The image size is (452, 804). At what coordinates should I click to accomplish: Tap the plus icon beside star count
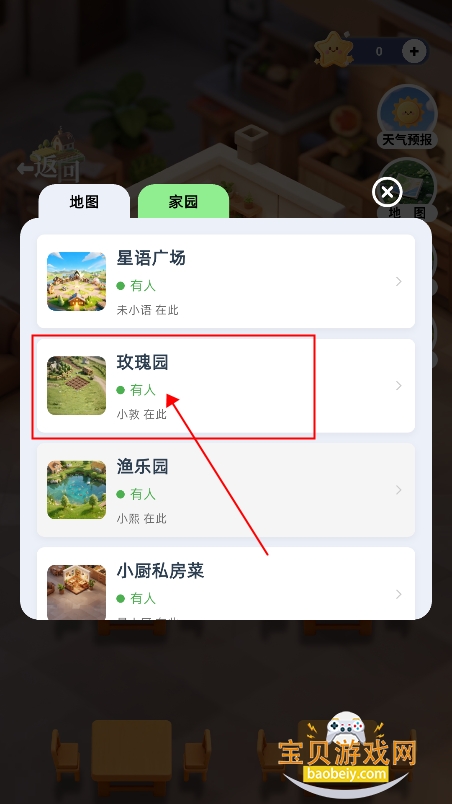pos(414,51)
